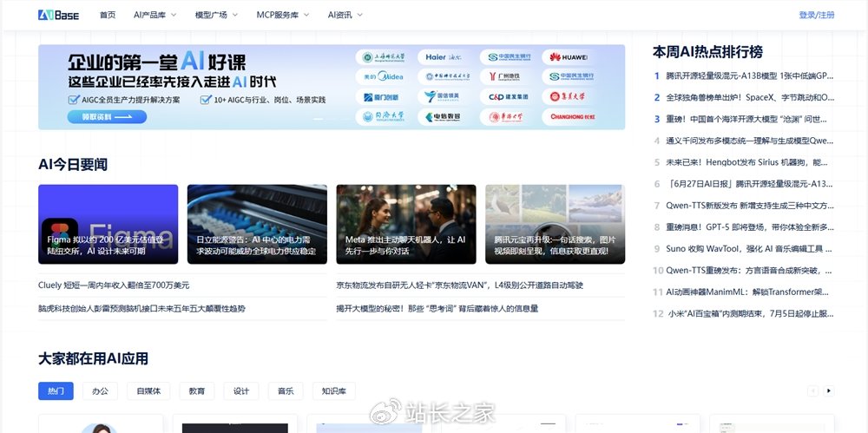Image resolution: width=868 pixels, height=433 pixels.
Task: Expand the AI产品库 dropdown chevron
Action: 174,15
